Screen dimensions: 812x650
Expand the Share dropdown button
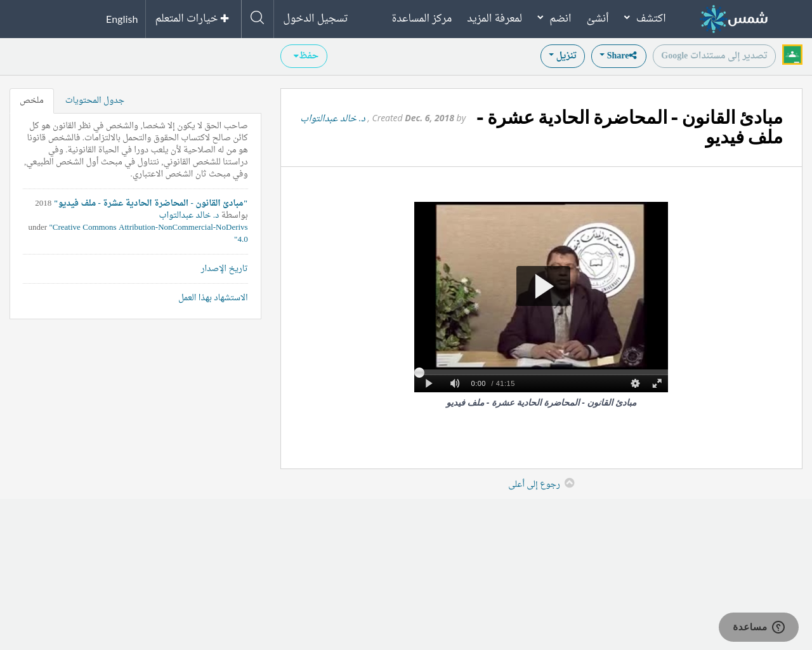pos(619,56)
